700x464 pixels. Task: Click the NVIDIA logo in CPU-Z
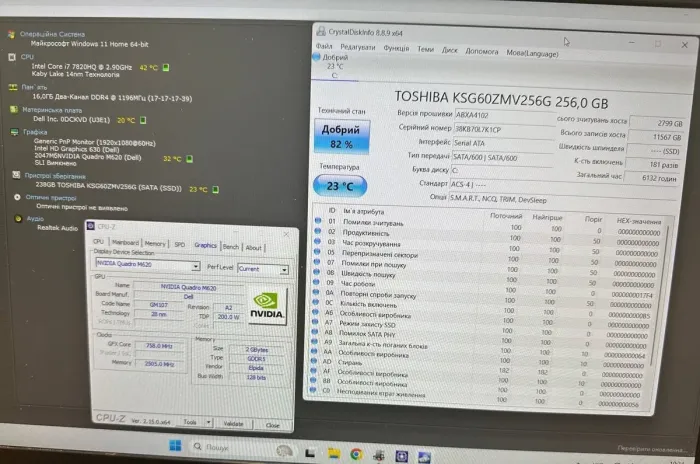[267, 306]
